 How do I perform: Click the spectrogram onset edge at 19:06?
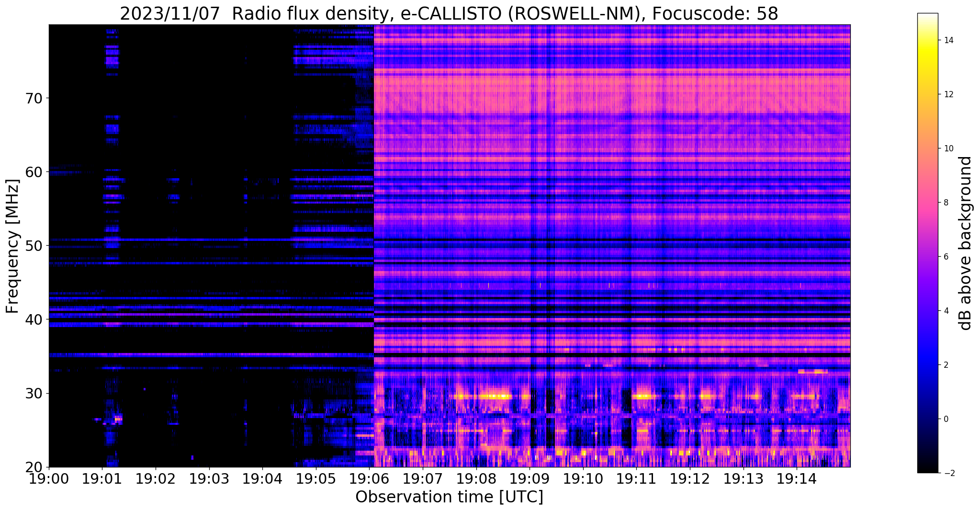tap(373, 246)
